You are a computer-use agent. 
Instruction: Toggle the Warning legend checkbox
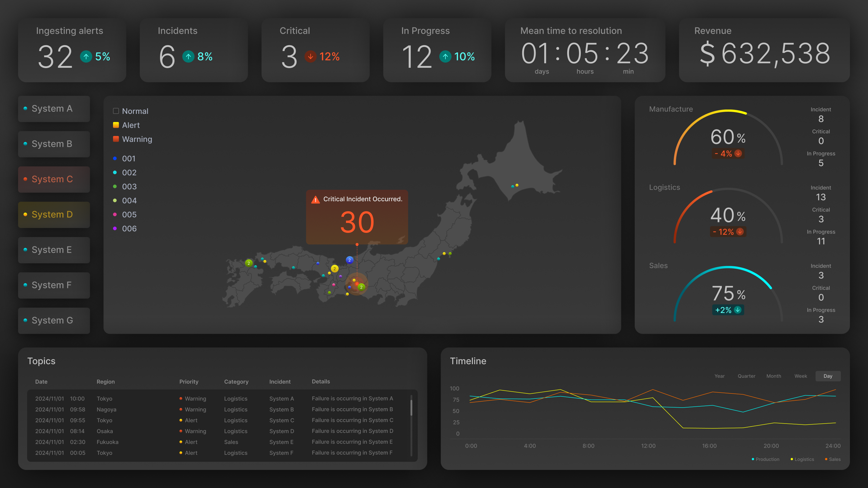[x=116, y=139]
